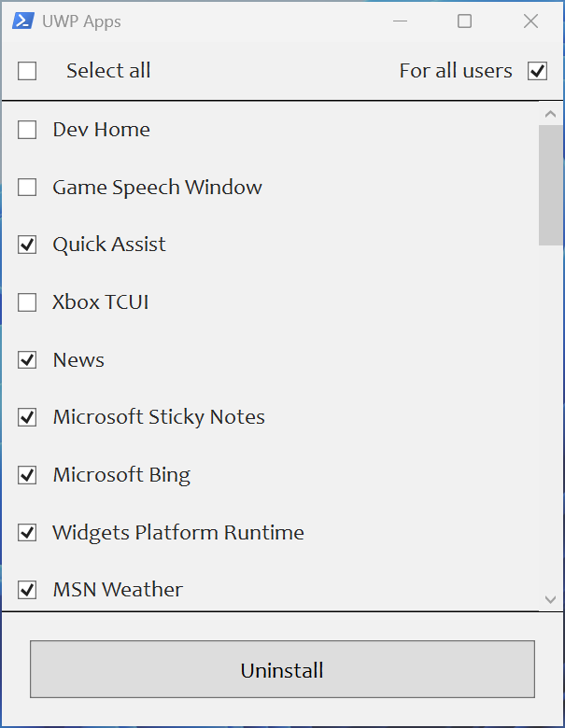565x728 pixels.
Task: Close the UWP Apps window
Action: click(x=530, y=21)
